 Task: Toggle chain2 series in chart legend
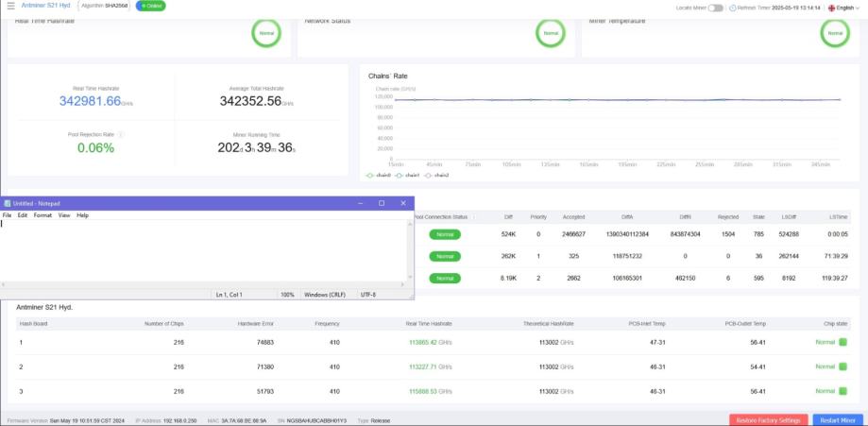[x=436, y=175]
